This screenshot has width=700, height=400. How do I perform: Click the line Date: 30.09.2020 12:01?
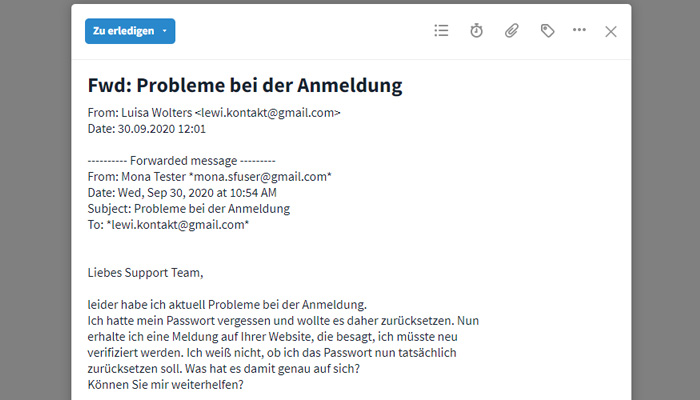click(x=146, y=129)
